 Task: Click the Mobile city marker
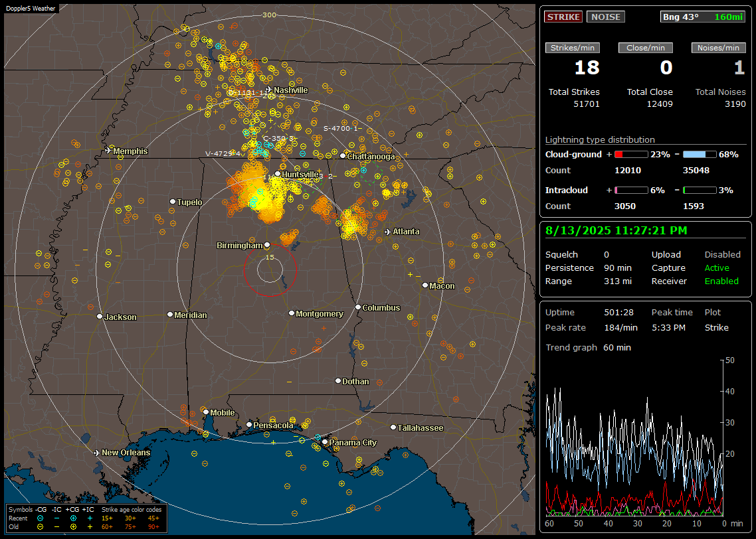point(206,412)
